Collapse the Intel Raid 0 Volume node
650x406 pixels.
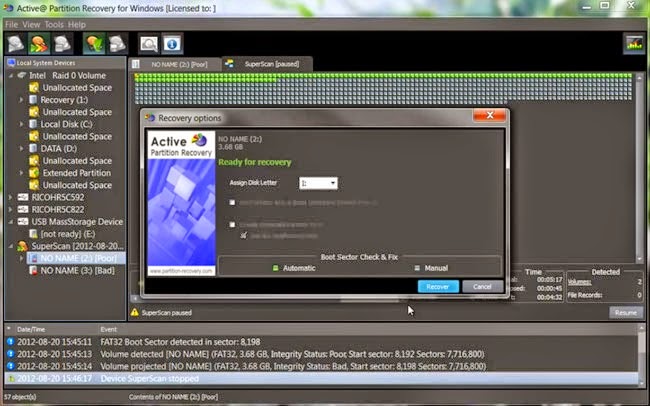(11, 75)
